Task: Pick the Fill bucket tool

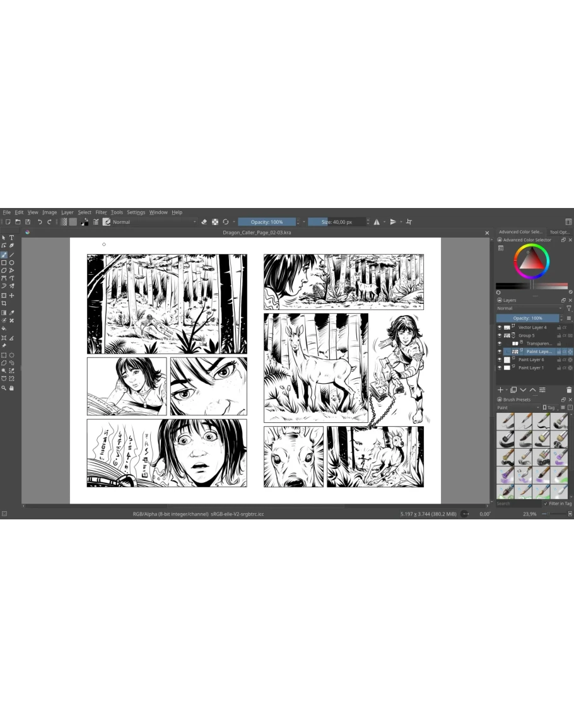Action: 4,328
